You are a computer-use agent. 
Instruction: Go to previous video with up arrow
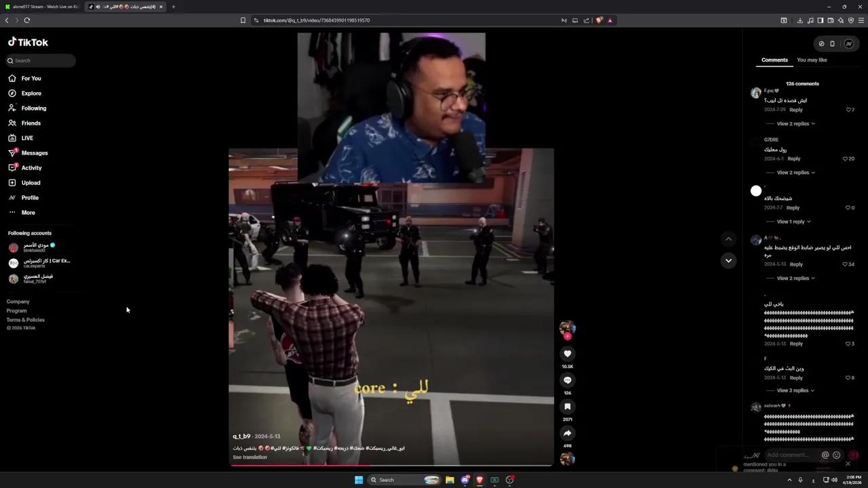point(728,239)
